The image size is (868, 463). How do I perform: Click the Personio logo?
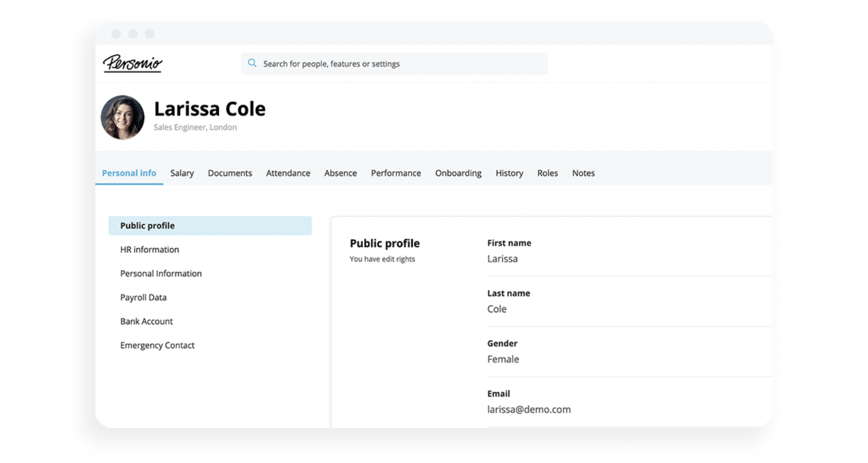[x=132, y=63]
